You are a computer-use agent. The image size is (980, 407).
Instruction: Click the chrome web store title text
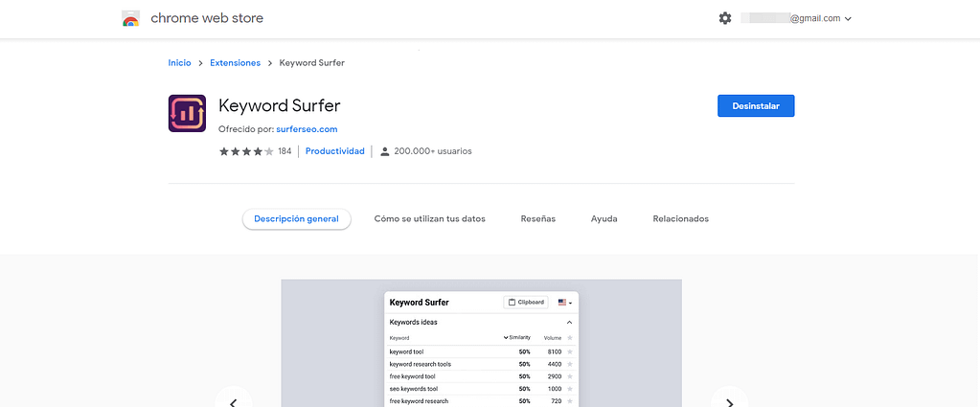(x=207, y=19)
